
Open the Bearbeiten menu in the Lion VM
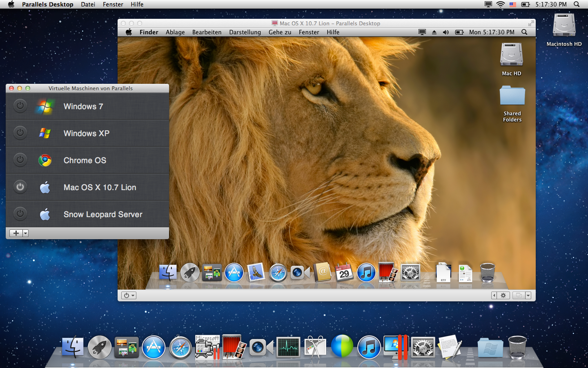coord(207,32)
